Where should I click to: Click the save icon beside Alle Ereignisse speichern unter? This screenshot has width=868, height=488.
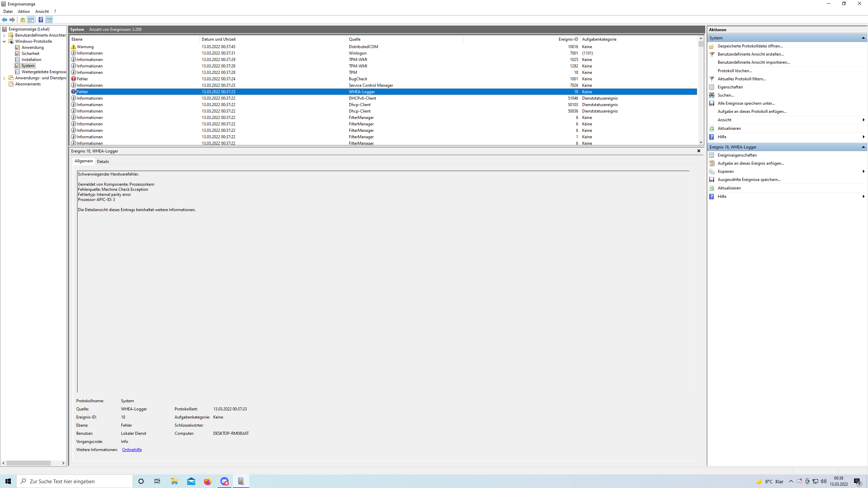[712, 103]
